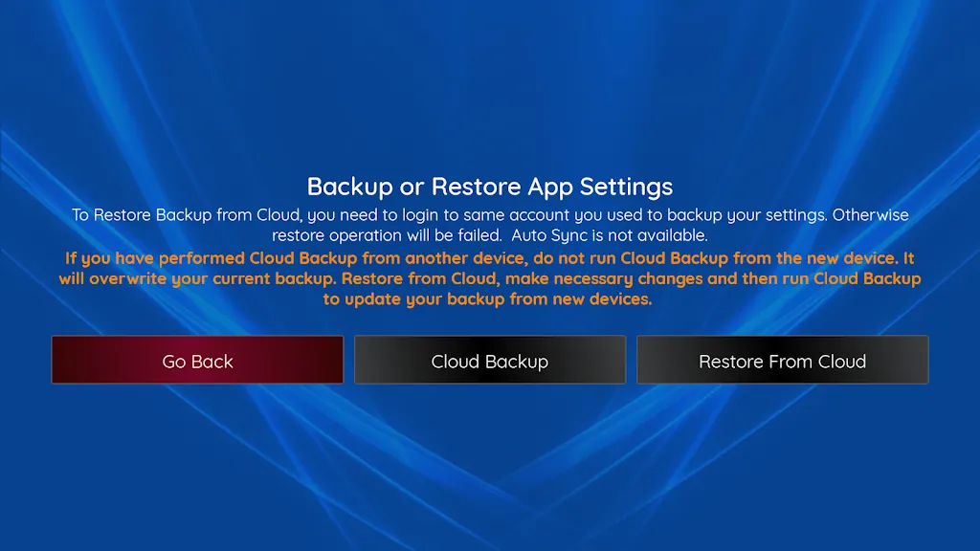Click the 'If you have performed Cloud Backup' line

coord(490,258)
